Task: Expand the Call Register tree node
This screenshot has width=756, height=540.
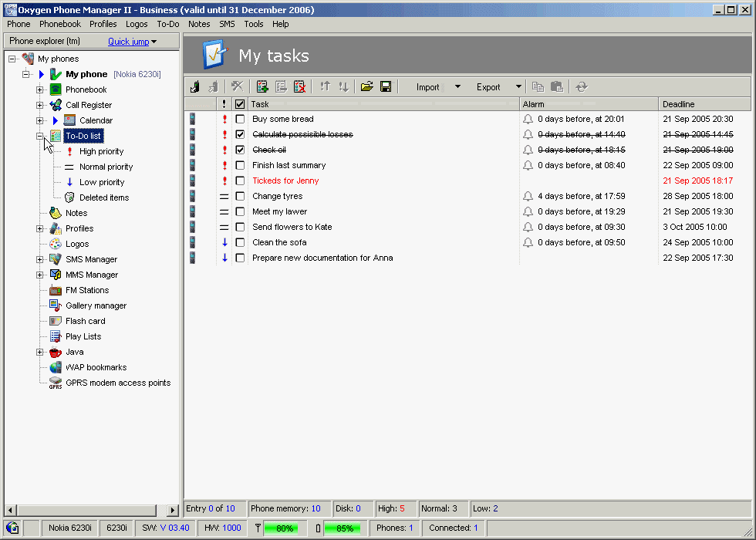Action: pos(40,105)
